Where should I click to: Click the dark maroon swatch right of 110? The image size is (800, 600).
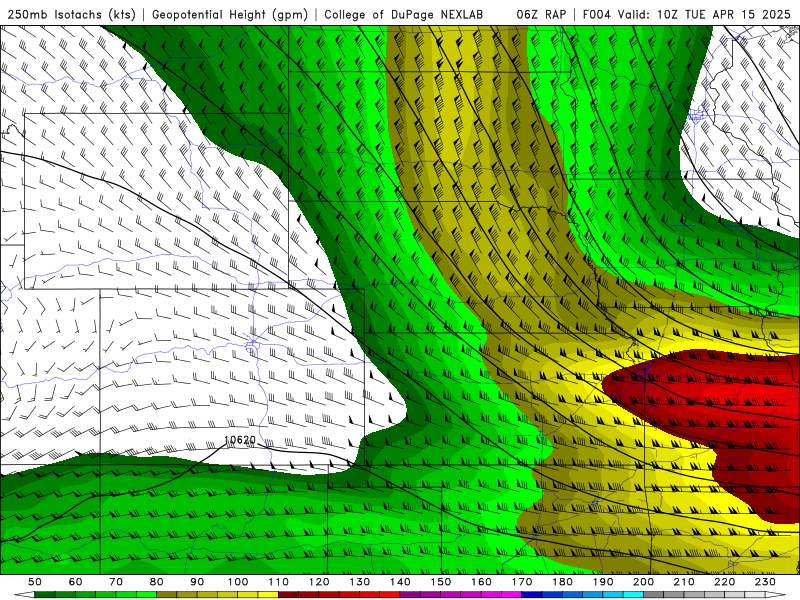288,594
